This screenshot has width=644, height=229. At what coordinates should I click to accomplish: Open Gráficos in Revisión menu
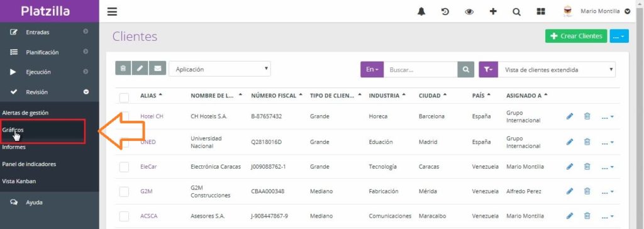pos(13,130)
